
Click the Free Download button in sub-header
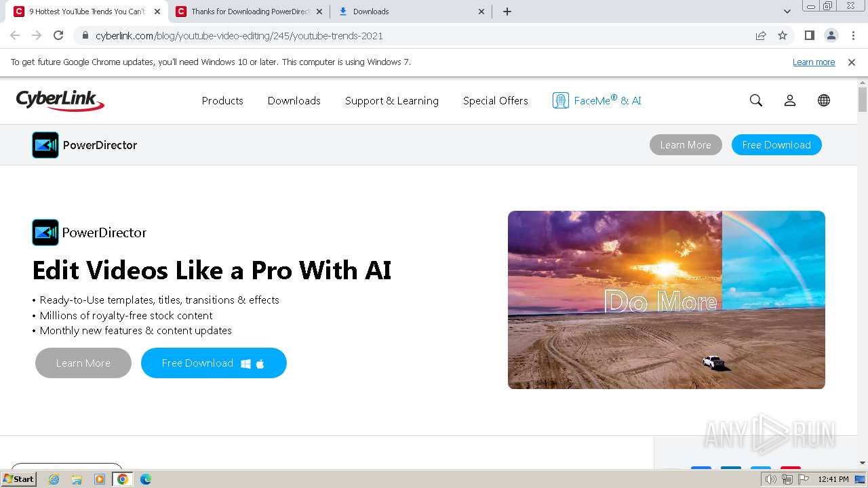[x=776, y=145]
